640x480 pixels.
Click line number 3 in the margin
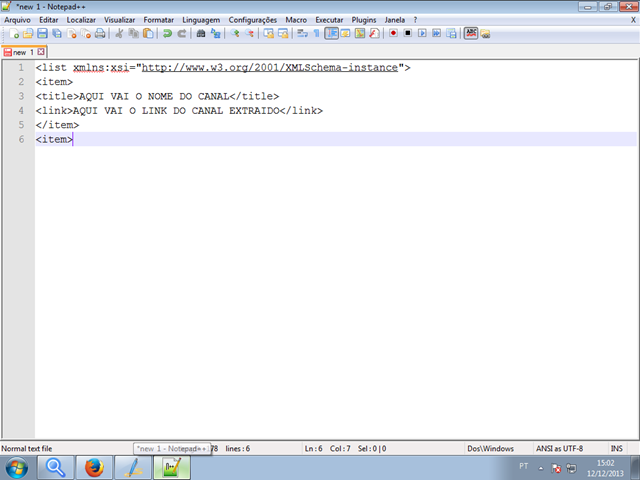click(x=21, y=96)
